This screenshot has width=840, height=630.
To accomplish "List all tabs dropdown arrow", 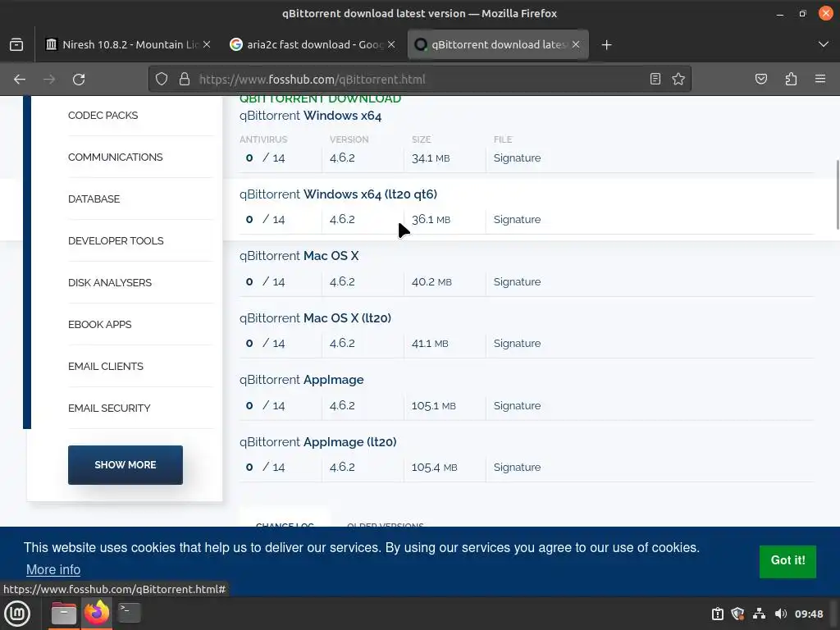I will (x=824, y=44).
